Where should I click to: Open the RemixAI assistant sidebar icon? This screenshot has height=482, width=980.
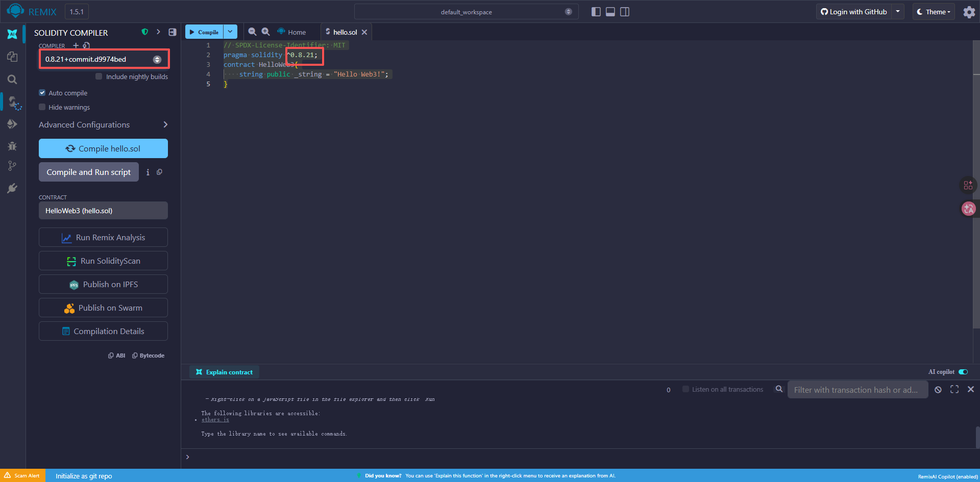click(x=12, y=34)
